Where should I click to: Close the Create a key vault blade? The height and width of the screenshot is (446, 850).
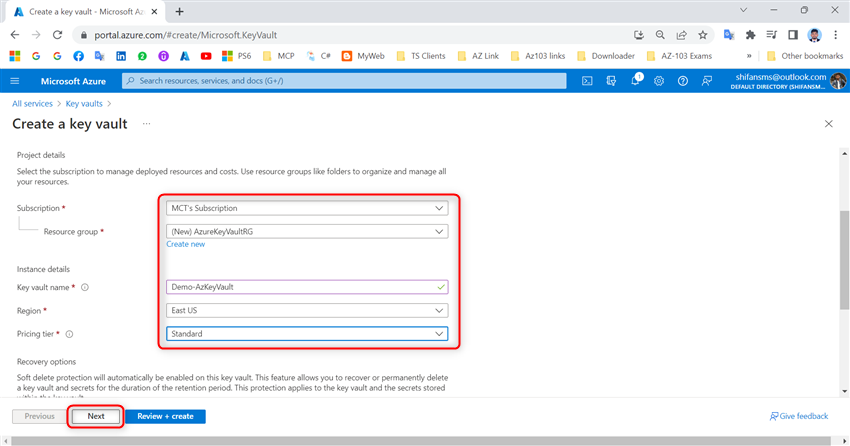coord(828,124)
